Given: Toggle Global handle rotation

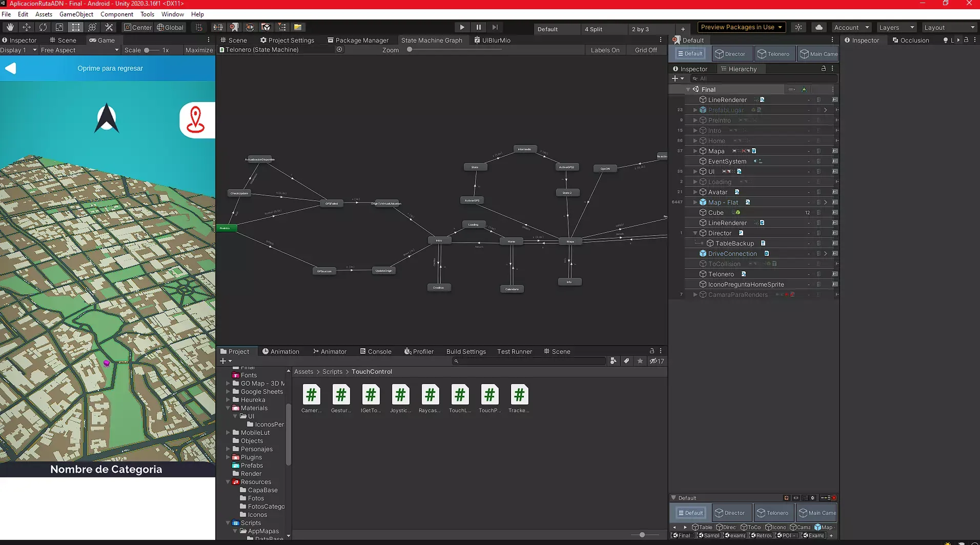Looking at the screenshot, I should tap(170, 27).
